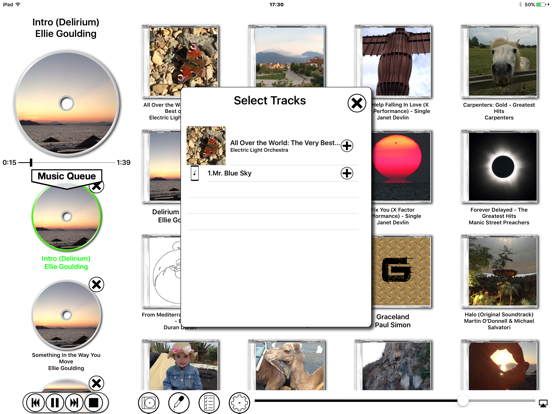Open the Graceland album cover
This screenshot has height=414, width=552.
click(x=401, y=271)
